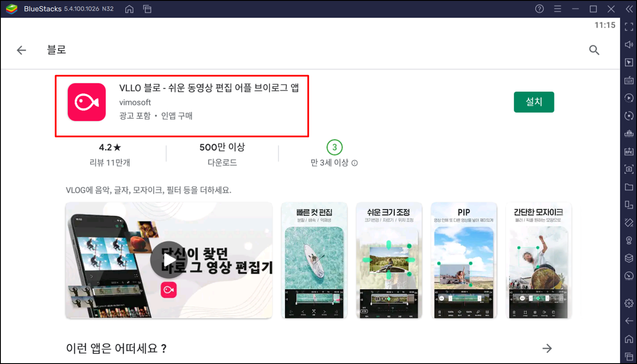Screen dimensions: 637x364
Task: Click the sidebar Android back arrow
Action: click(629, 321)
